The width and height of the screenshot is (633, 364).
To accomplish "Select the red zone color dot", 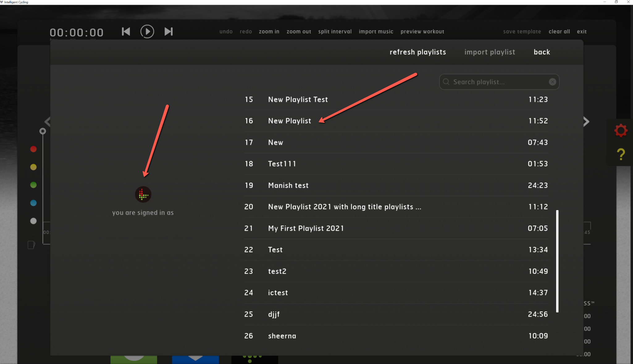I will (x=33, y=149).
